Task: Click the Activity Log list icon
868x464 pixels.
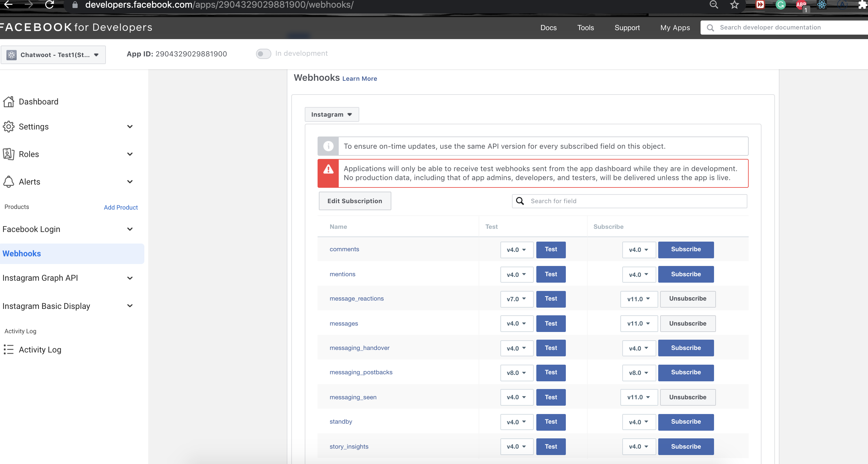Action: tap(8, 350)
